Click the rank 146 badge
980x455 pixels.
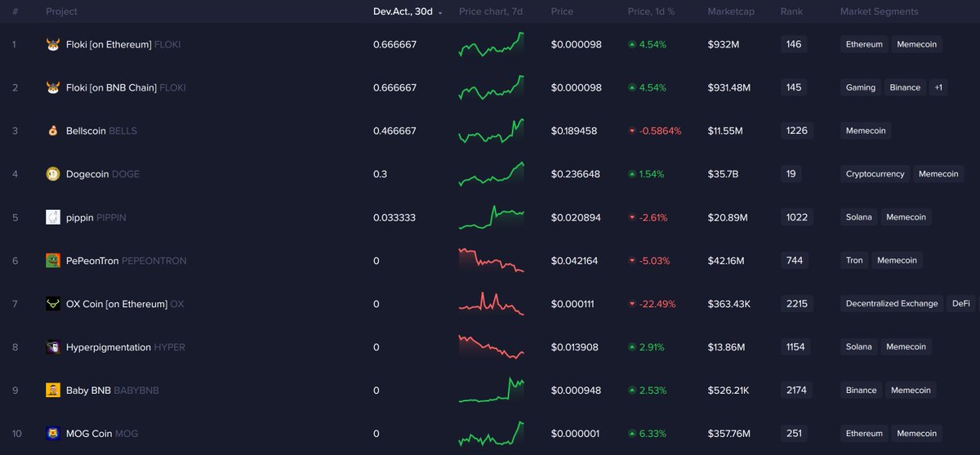[x=794, y=44]
